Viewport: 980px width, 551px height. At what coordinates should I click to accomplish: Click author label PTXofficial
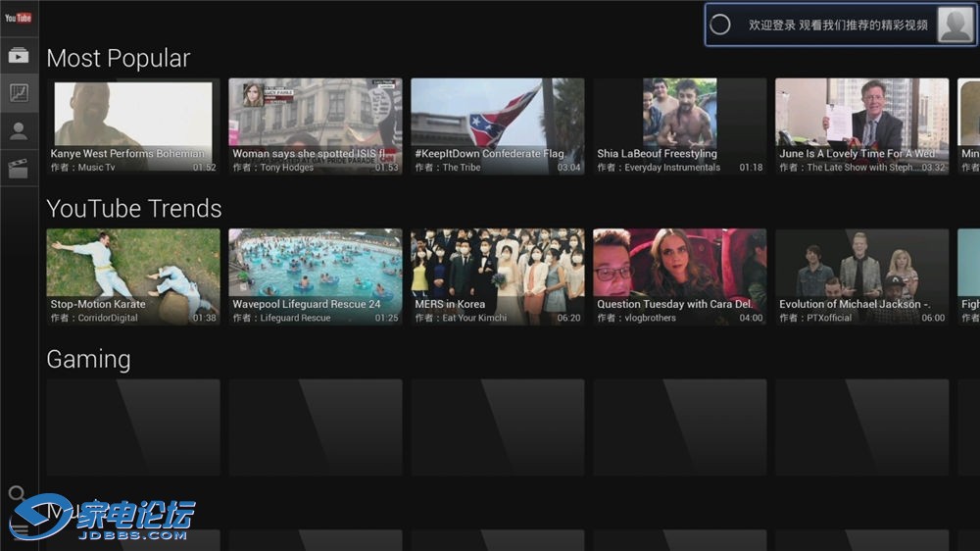coord(829,318)
